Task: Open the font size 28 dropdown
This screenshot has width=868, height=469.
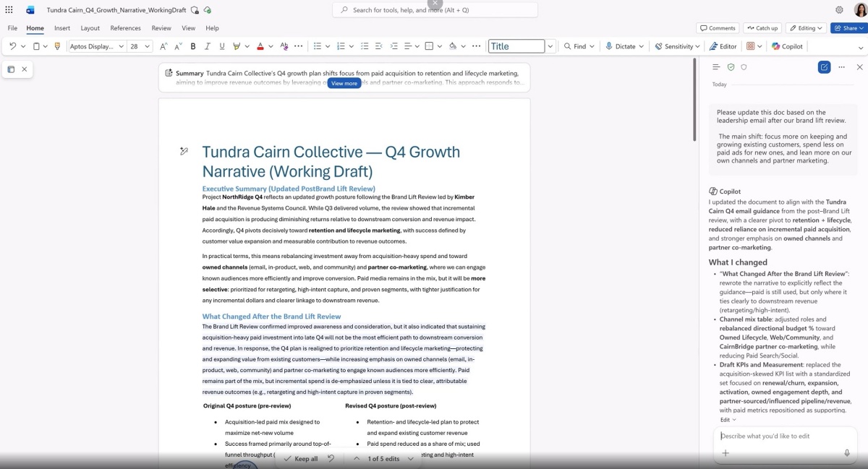Action: (x=148, y=46)
